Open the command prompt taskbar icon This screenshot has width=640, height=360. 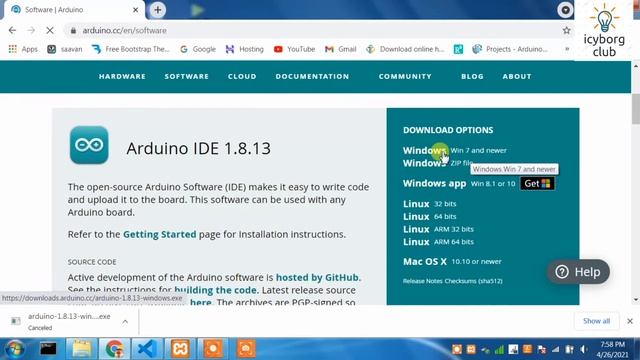pyautogui.click(x=48, y=349)
